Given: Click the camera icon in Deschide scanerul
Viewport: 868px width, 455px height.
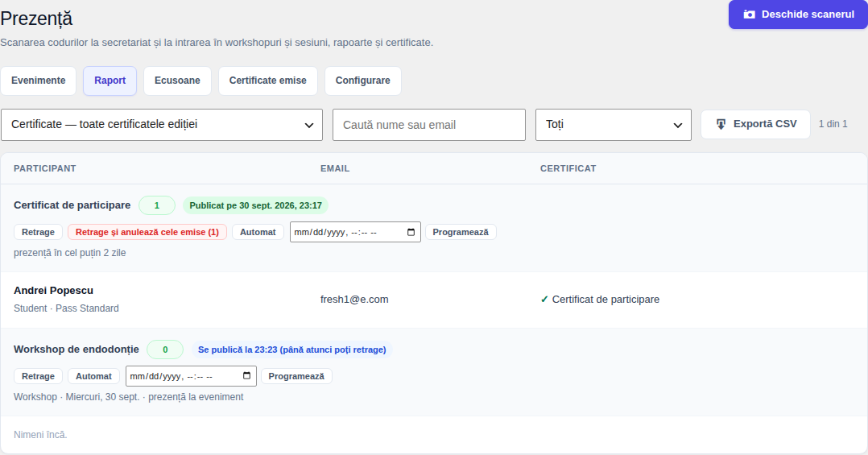Looking at the screenshot, I should [x=749, y=14].
